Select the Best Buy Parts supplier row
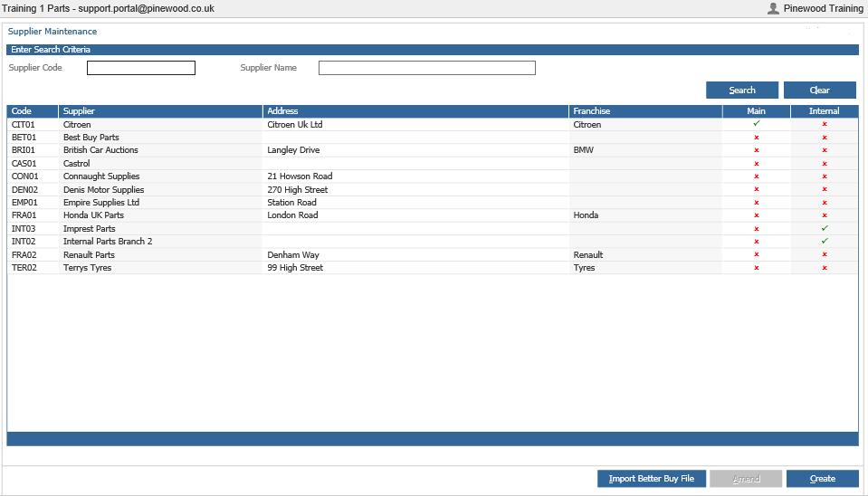868x496 pixels. 433,138
